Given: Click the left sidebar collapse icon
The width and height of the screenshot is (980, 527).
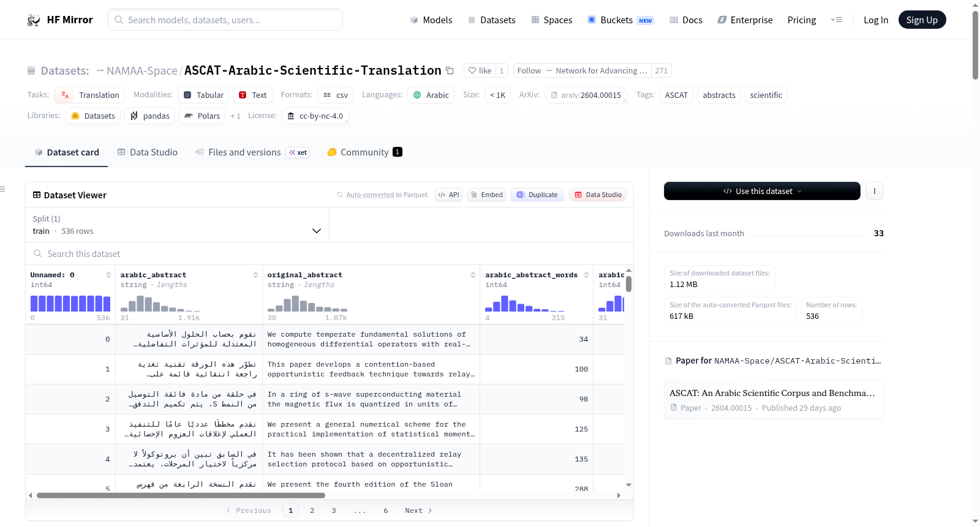Looking at the screenshot, I should [x=3, y=189].
